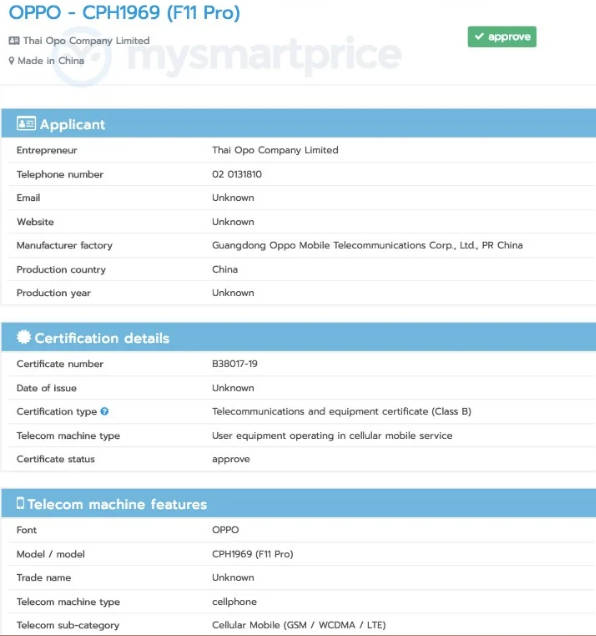Screen dimensions: 596x636
Task: Select the Production country label
Action: coord(61,270)
